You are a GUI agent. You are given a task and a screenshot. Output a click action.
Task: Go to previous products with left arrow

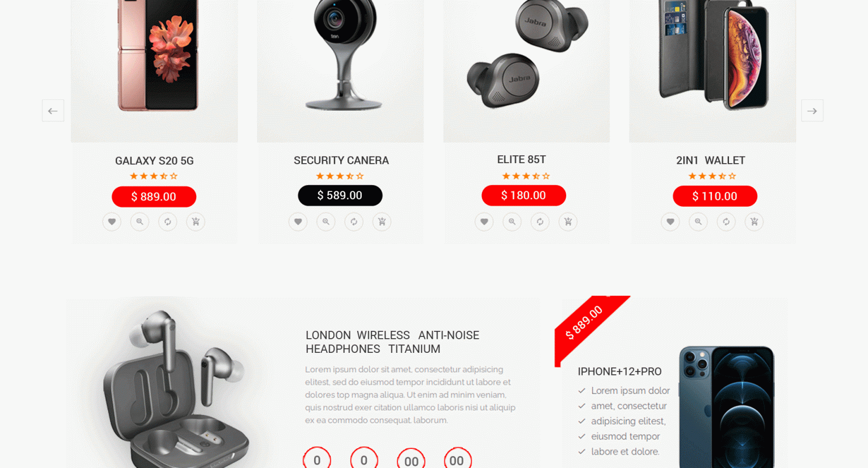53,111
